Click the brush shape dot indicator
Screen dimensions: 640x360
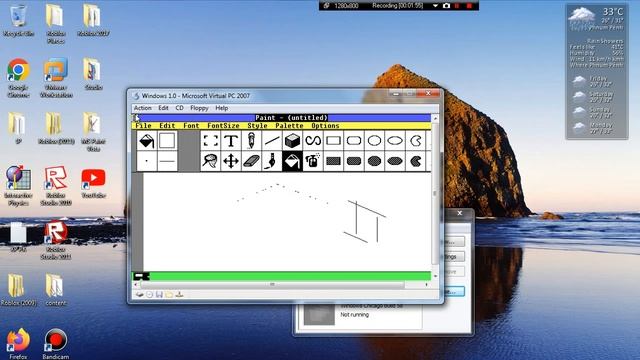click(147, 161)
